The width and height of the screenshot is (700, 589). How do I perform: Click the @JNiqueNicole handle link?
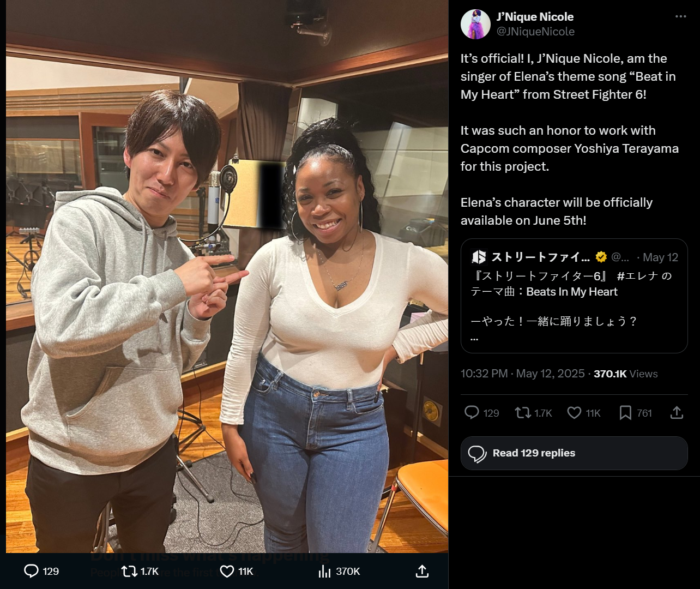(x=535, y=32)
